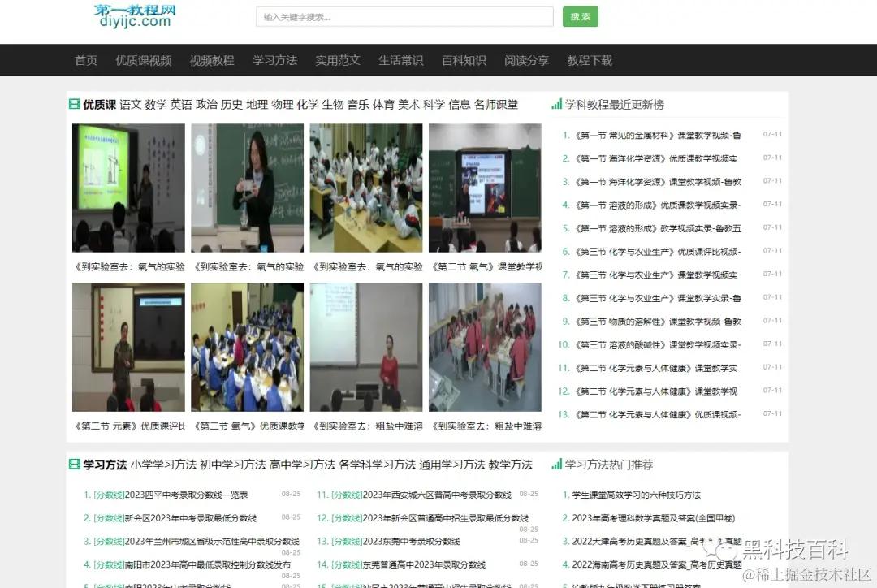This screenshot has height=588, width=877.
Task: Click the chart icon beside 学习方法热门推荐
Action: click(556, 464)
